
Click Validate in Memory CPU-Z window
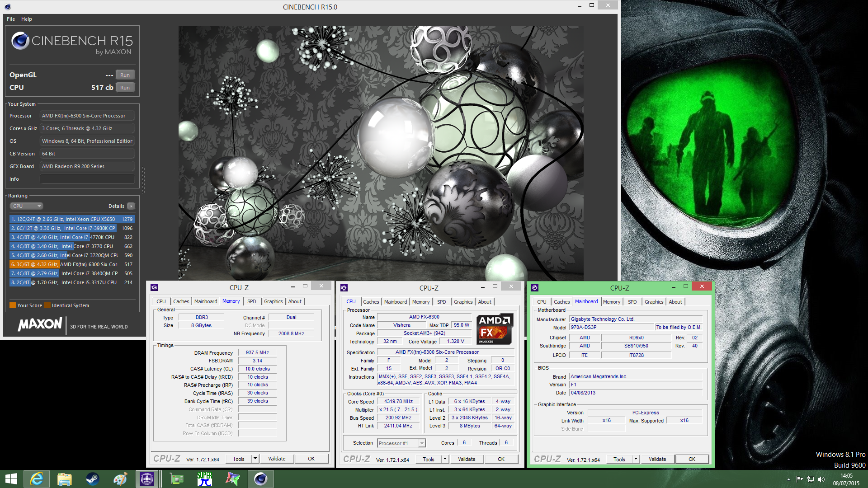coord(277,459)
